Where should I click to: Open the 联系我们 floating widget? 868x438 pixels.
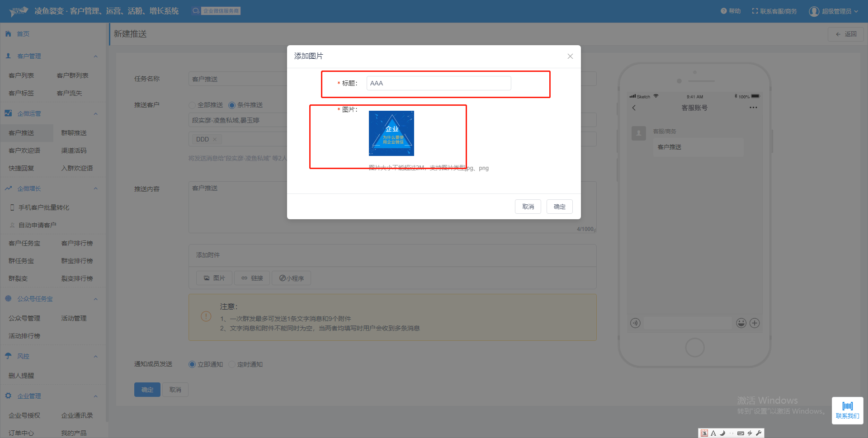click(847, 410)
